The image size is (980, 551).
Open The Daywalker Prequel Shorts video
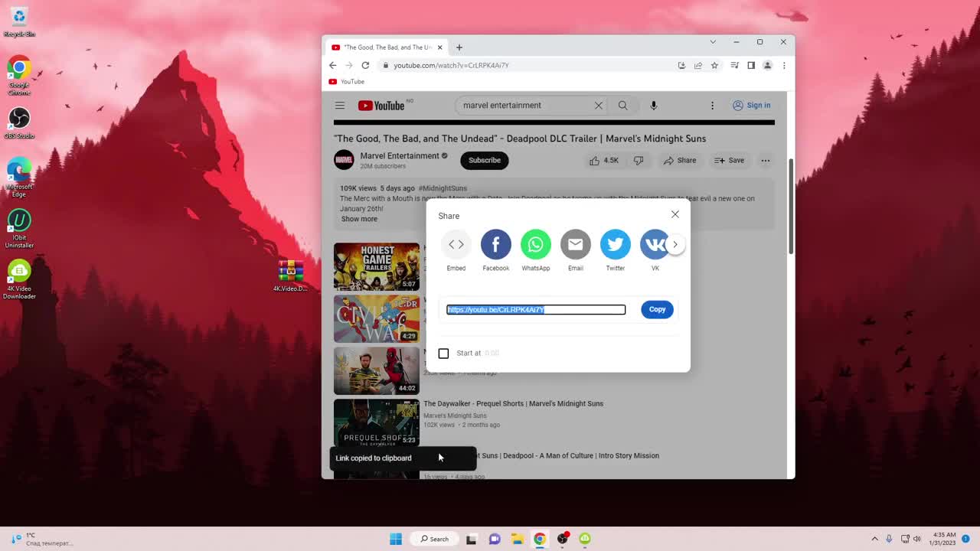click(x=513, y=403)
